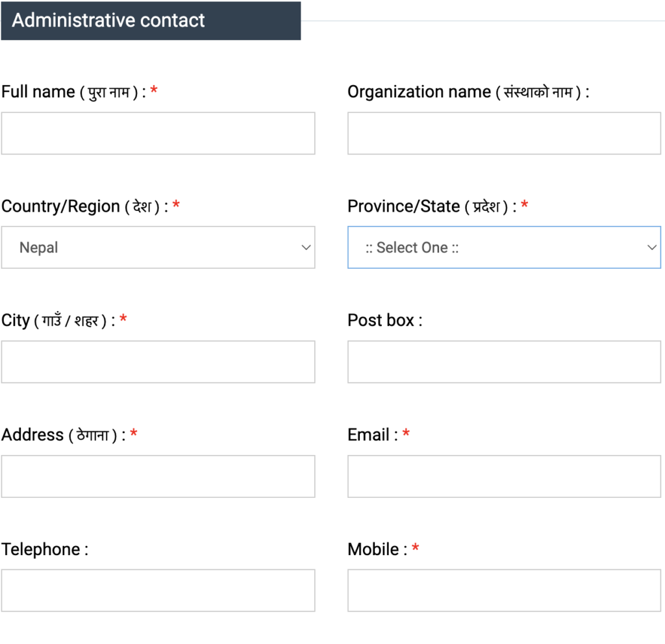Select the Post box input field
The width and height of the screenshot is (665, 644).
click(x=504, y=362)
